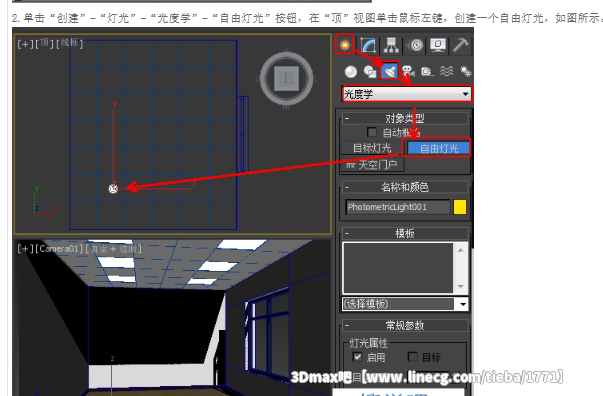Viewport: 603px width, 396px height.
Task: Select the Geometry category icon
Action: tap(350, 72)
